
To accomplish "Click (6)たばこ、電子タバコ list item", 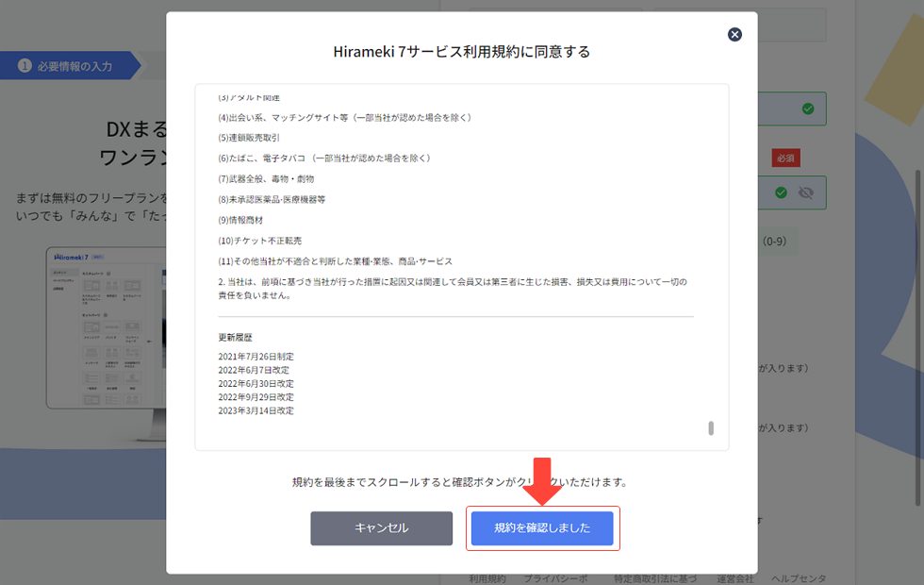I will (x=324, y=159).
